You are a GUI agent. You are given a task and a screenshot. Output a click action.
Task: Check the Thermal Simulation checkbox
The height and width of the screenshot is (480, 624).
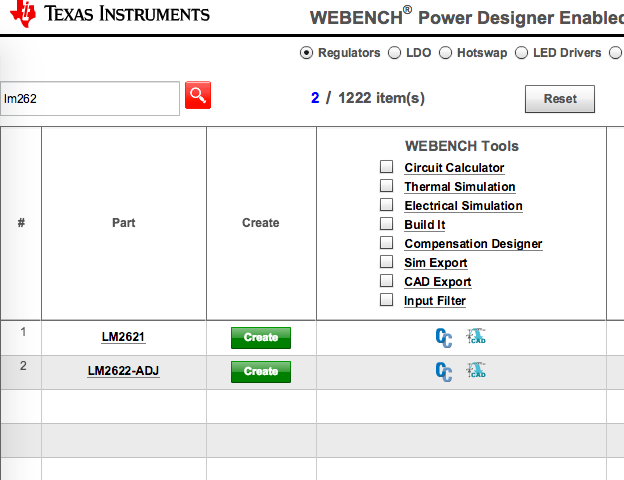click(386, 185)
